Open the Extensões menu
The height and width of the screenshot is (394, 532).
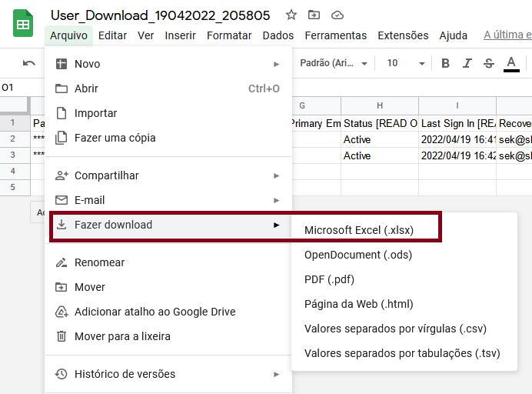(403, 35)
